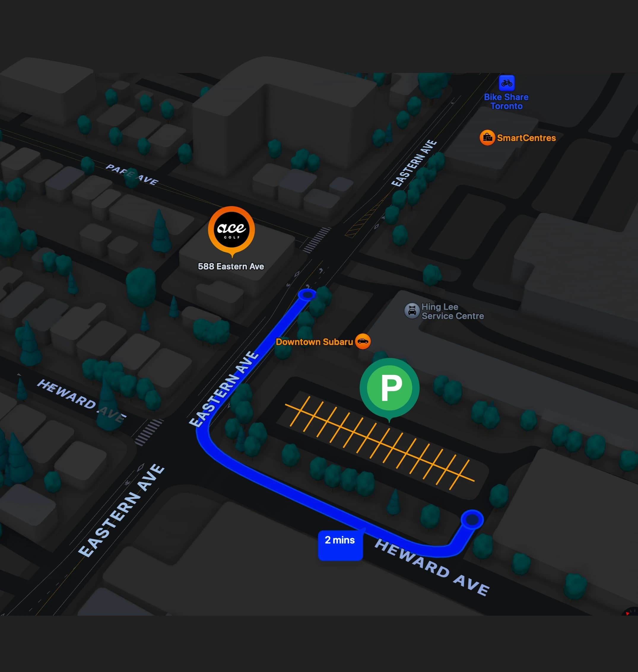Click the Heward Ave label on left side
The image size is (638, 672).
[82, 400]
